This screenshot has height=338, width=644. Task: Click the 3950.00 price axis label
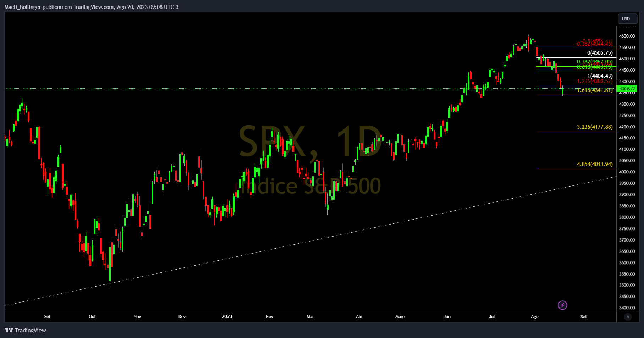tap(627, 183)
